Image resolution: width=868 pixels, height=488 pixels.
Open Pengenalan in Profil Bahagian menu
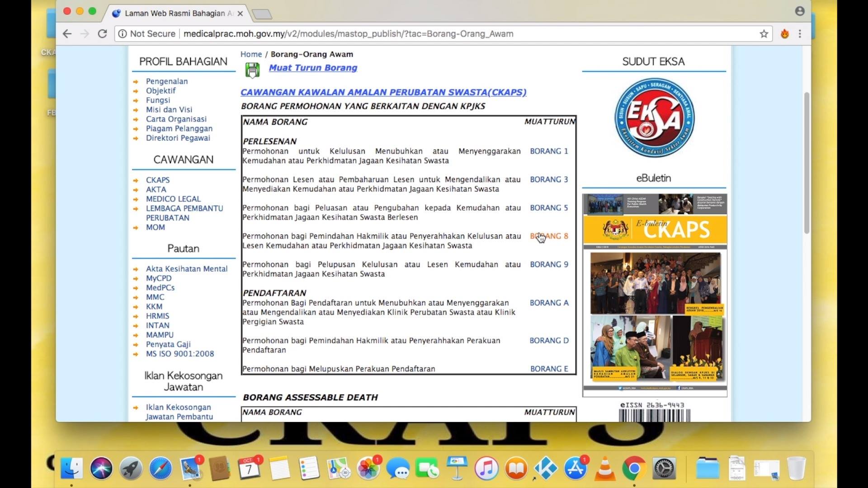(167, 81)
